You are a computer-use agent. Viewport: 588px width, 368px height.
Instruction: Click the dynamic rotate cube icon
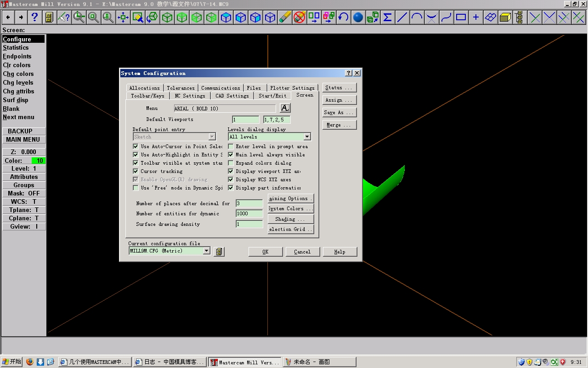tap(153, 17)
